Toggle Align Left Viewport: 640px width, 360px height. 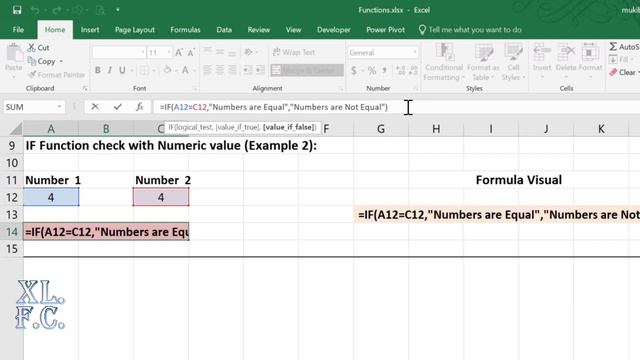pyautogui.click(x=207, y=70)
